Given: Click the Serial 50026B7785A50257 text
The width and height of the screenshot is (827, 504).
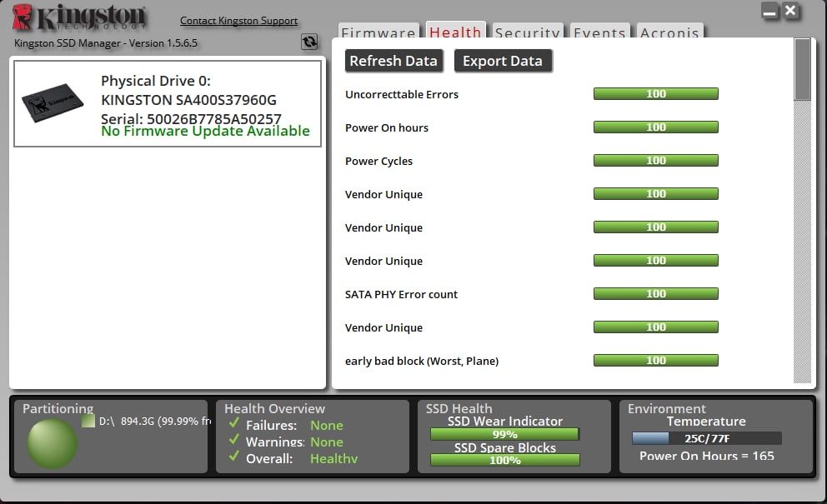Looking at the screenshot, I should pos(191,118).
